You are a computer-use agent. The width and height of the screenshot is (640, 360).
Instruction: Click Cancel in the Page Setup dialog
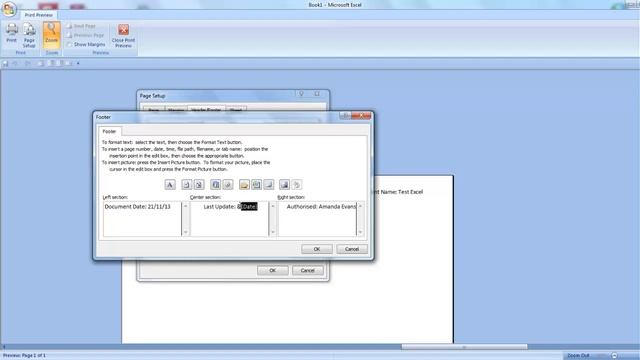tap(308, 270)
